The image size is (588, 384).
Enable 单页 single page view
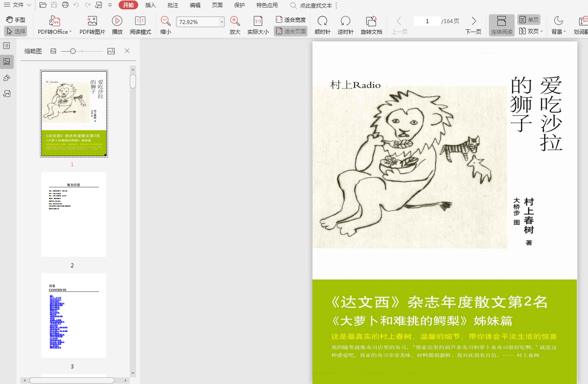528,20
